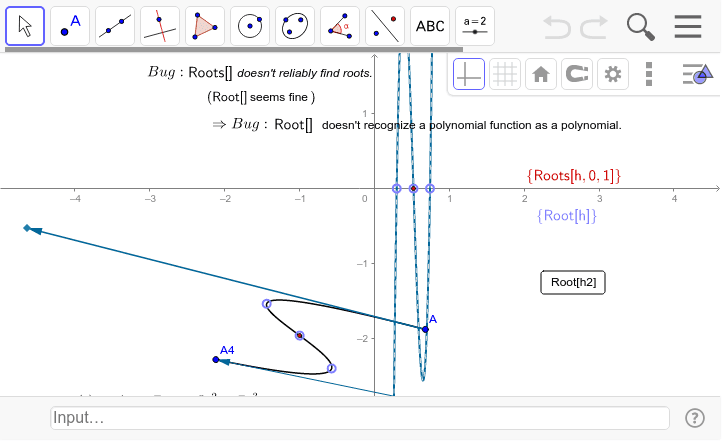Viewport: 722px width, 441px height.
Task: Select the Polygon tool
Action: click(205, 26)
